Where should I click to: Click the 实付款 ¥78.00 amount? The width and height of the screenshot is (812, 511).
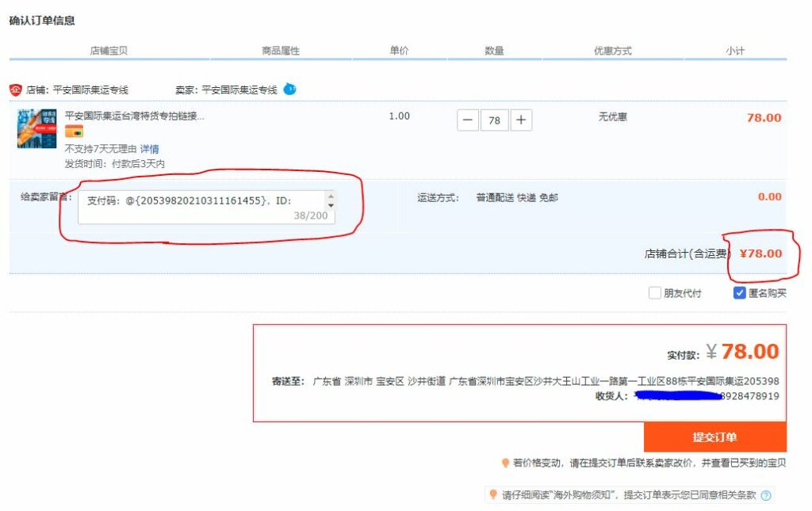point(742,352)
